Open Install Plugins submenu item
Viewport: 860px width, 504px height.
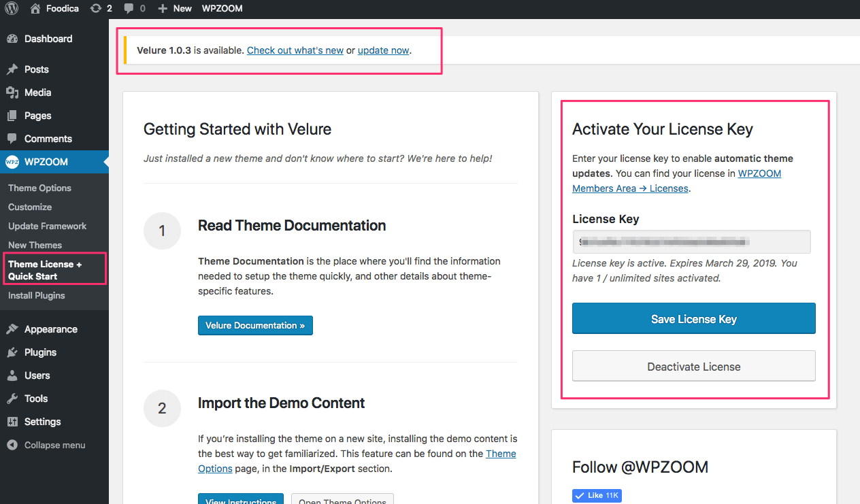(x=37, y=295)
